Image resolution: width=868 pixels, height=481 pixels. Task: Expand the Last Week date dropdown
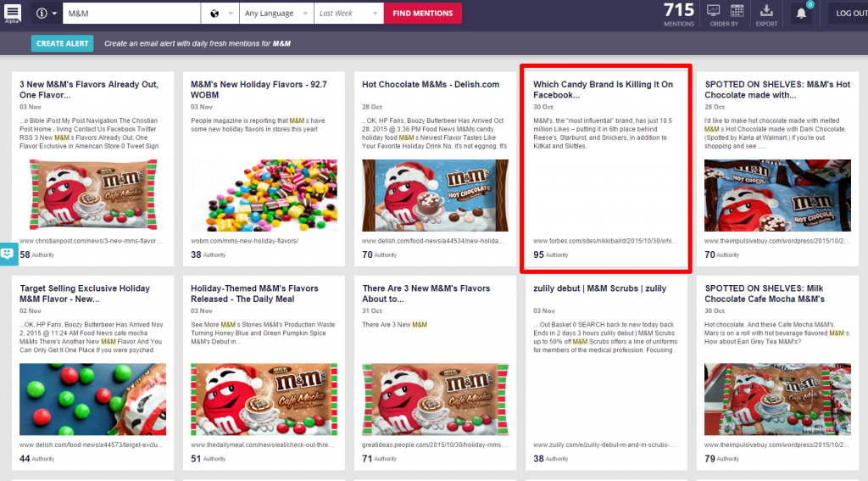pyautogui.click(x=348, y=14)
